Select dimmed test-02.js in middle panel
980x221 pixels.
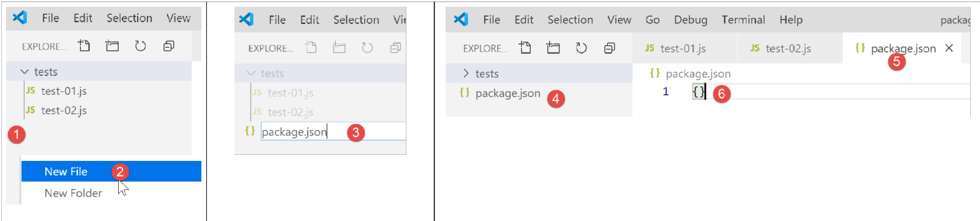(x=290, y=112)
